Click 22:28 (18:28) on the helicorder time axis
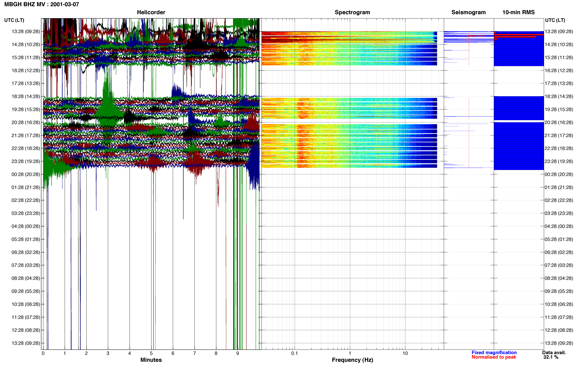This screenshot has width=588, height=368. (26, 148)
